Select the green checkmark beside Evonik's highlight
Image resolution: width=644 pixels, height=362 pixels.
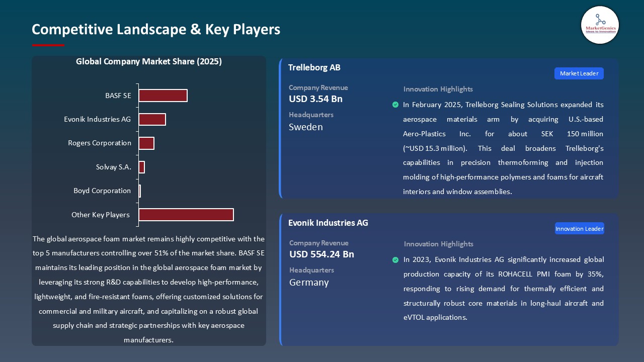click(x=395, y=260)
